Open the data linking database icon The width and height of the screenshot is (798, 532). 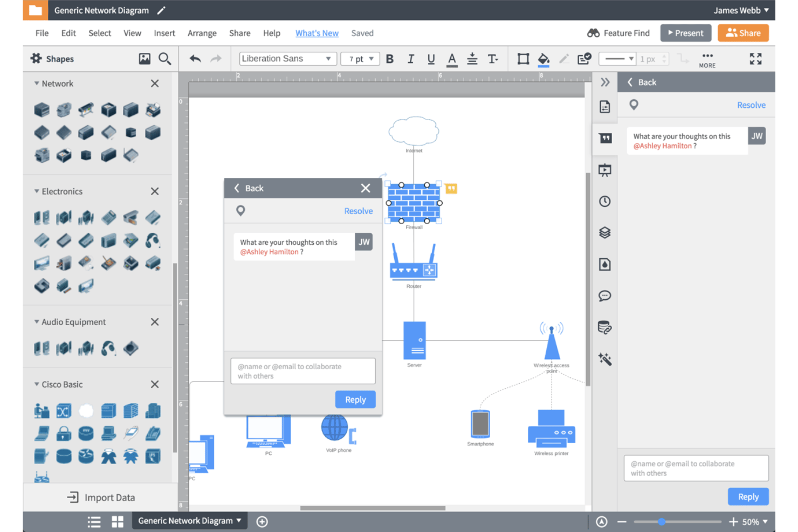click(605, 327)
